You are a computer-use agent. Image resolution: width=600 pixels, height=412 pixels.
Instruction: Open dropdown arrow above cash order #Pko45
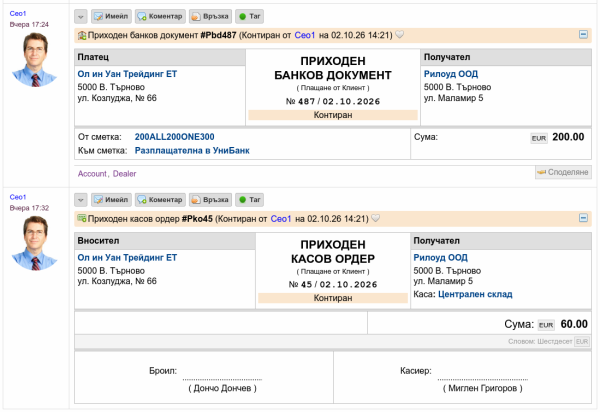80,200
